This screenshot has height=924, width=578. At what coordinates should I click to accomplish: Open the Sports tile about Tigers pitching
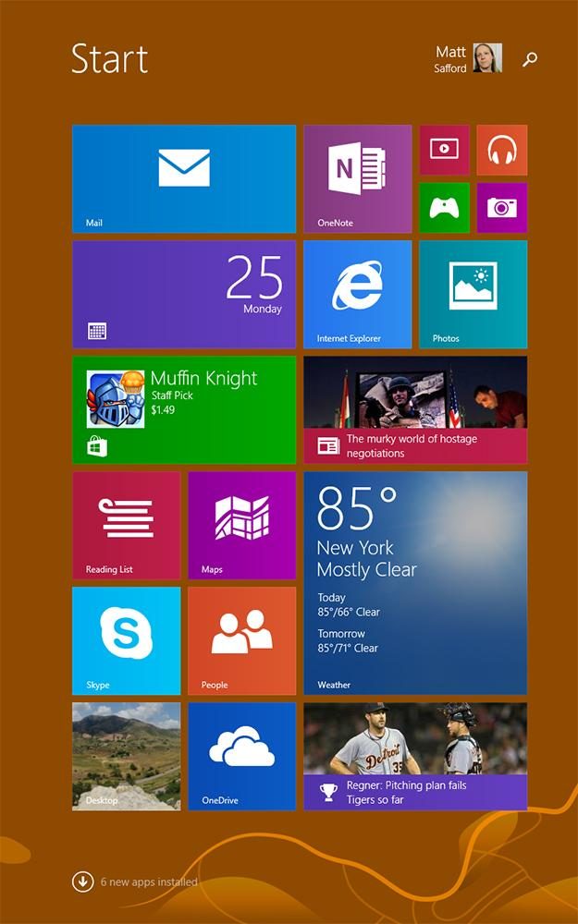click(415, 756)
